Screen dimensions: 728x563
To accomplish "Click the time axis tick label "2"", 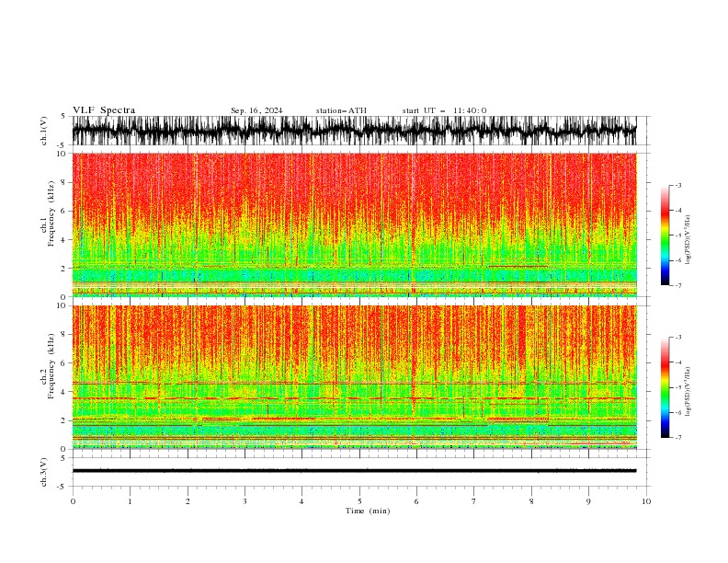I will [188, 501].
